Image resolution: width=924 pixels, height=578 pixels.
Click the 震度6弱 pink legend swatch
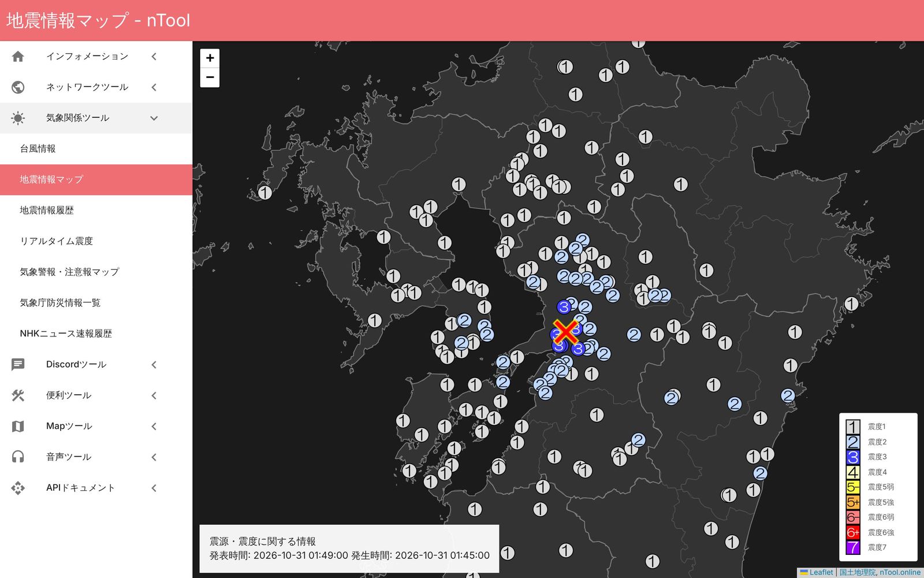point(853,517)
